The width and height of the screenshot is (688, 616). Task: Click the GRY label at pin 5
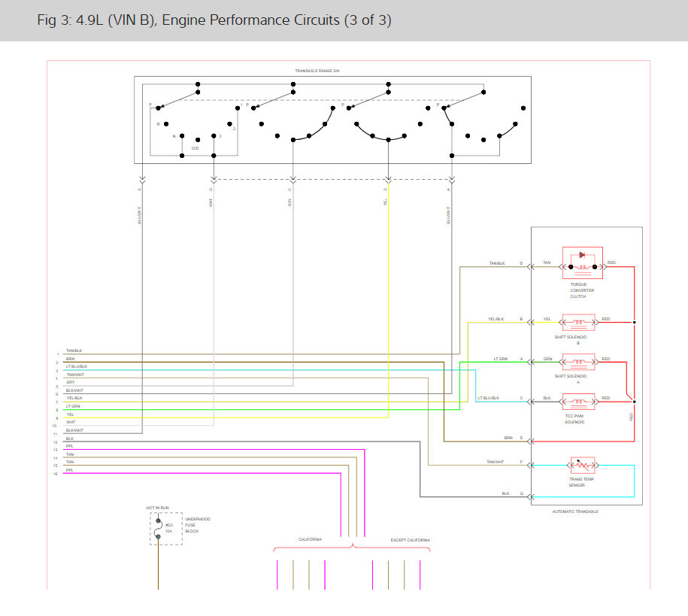pyautogui.click(x=70, y=382)
